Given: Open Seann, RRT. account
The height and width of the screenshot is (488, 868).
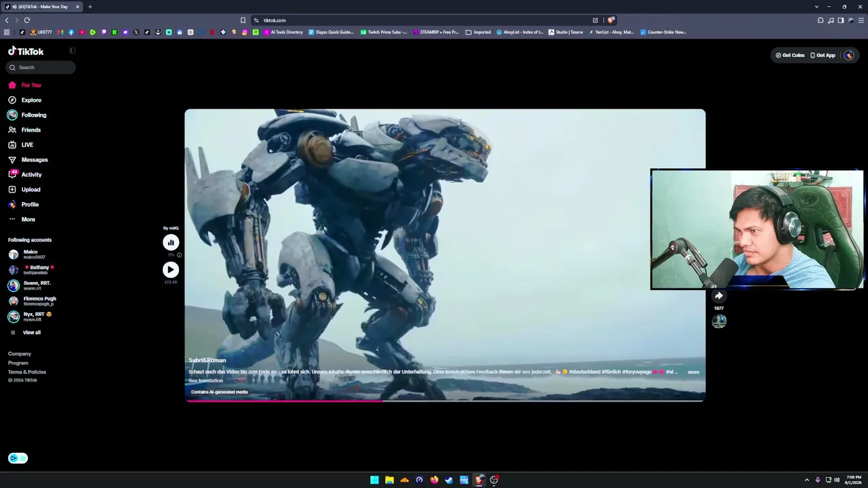Looking at the screenshot, I should tap(29, 285).
